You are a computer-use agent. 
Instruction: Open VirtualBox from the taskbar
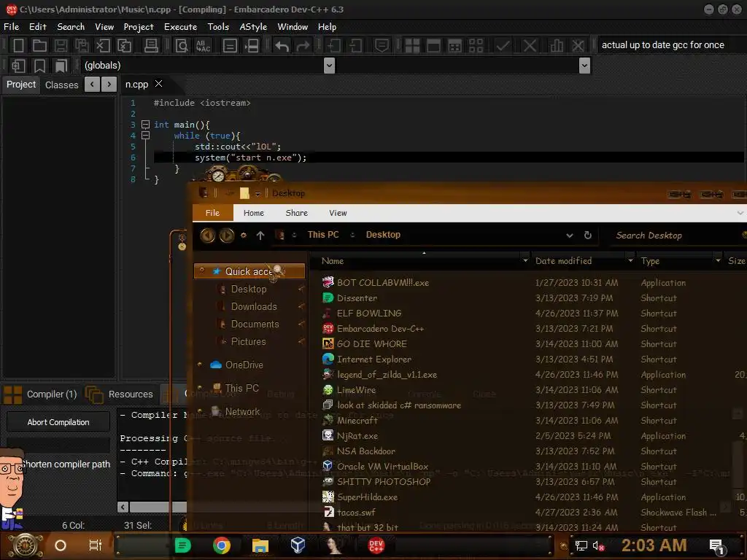[x=298, y=545]
